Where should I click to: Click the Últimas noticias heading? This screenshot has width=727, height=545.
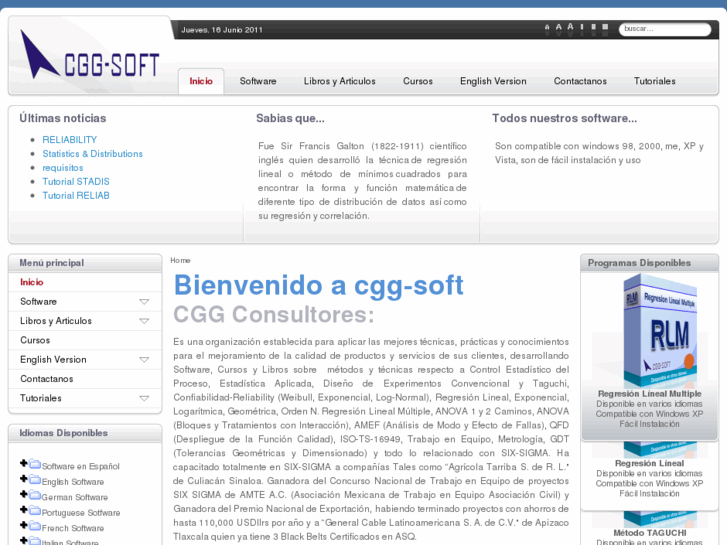pyautogui.click(x=63, y=118)
